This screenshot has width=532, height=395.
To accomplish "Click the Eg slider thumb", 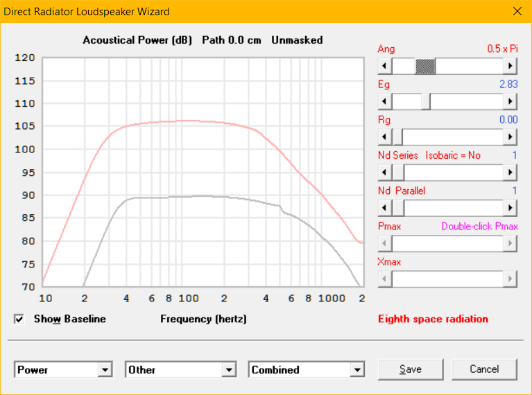I will (x=426, y=101).
